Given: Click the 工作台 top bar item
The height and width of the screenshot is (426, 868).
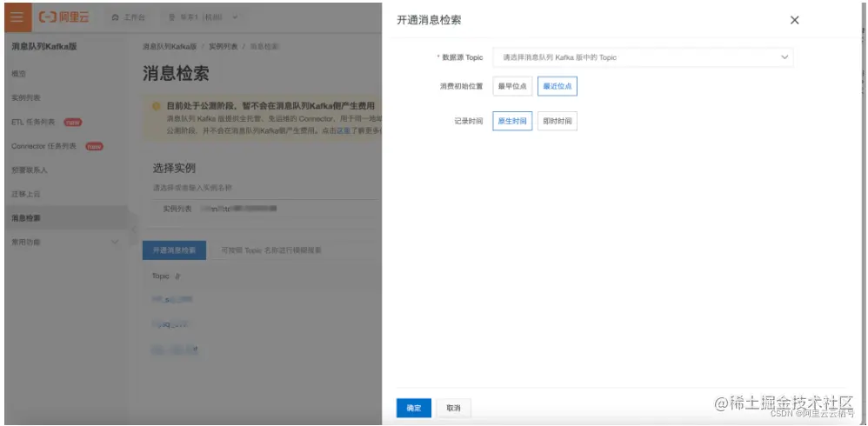Looking at the screenshot, I should coord(129,17).
